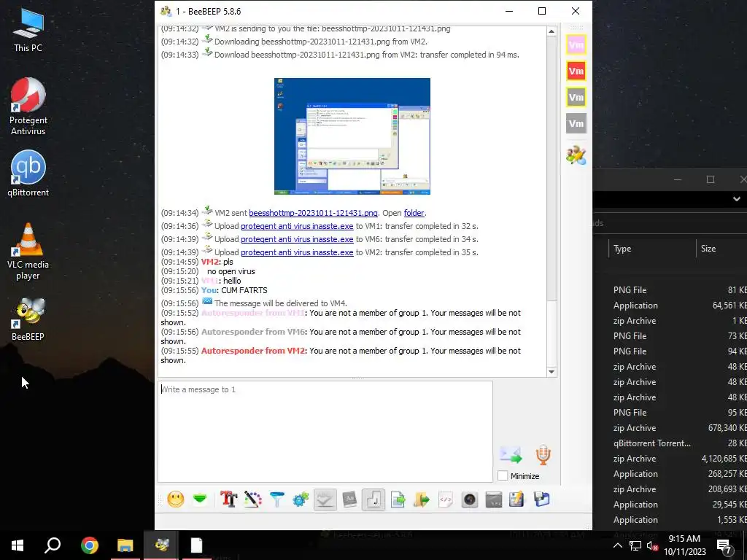This screenshot has width=747, height=560.
Task: Select the red Vm user avatar
Action: tap(576, 71)
